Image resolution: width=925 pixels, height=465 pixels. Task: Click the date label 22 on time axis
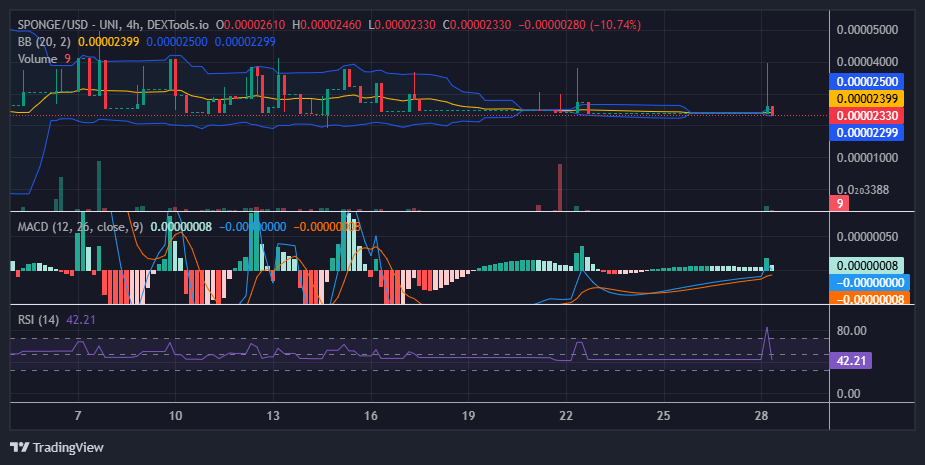566,415
